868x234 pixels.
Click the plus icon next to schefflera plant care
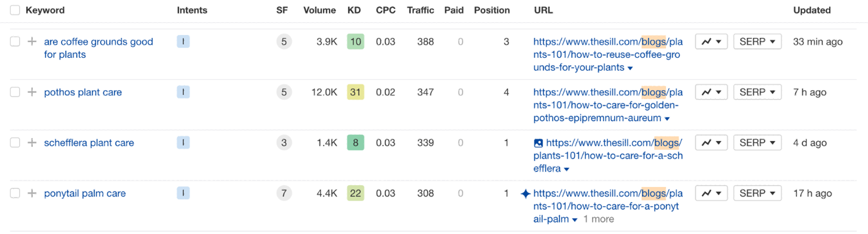(32, 142)
